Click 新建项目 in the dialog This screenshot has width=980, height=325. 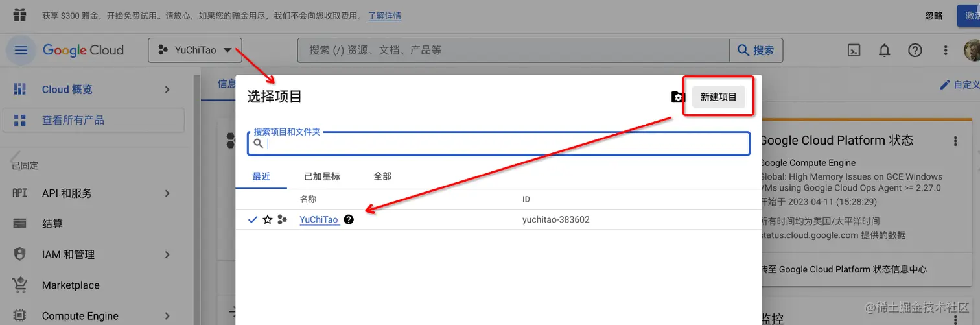pyautogui.click(x=719, y=97)
